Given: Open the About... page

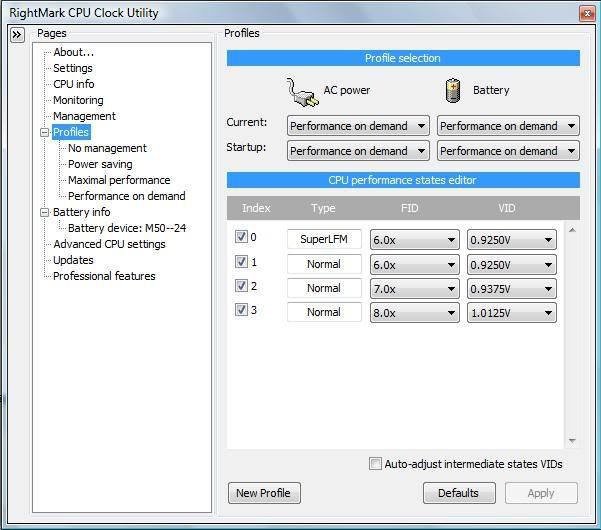Looking at the screenshot, I should 74,52.
